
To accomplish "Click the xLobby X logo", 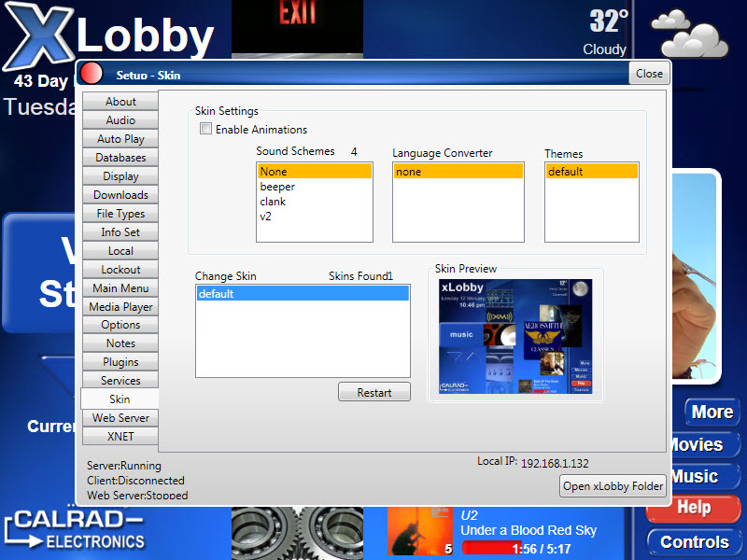I will pyautogui.click(x=39, y=35).
